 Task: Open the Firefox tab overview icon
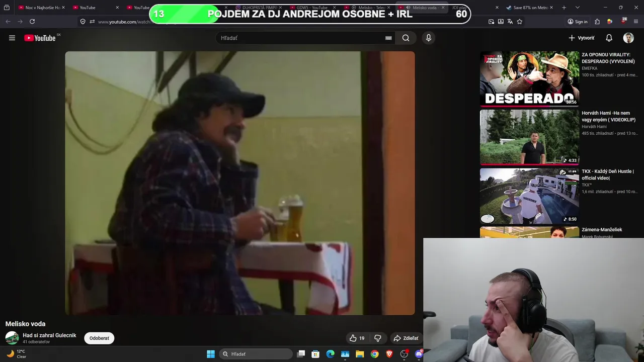(x=7, y=8)
